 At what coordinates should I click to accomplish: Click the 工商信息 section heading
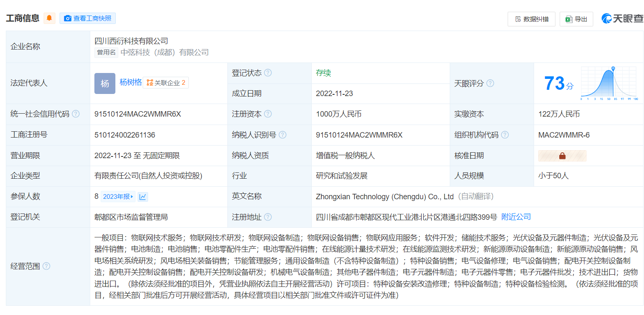[x=23, y=18]
